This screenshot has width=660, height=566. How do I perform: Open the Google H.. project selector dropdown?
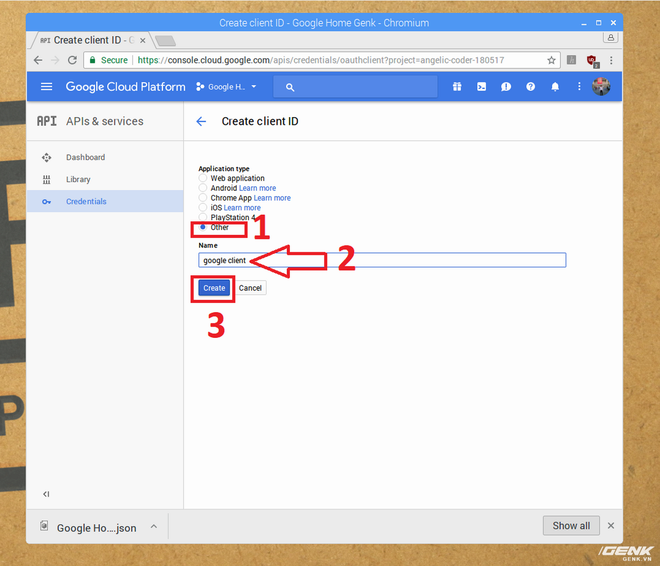coord(226,87)
